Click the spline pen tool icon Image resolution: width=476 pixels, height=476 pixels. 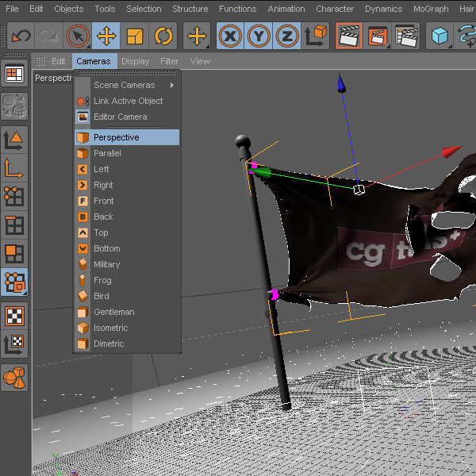(466, 36)
